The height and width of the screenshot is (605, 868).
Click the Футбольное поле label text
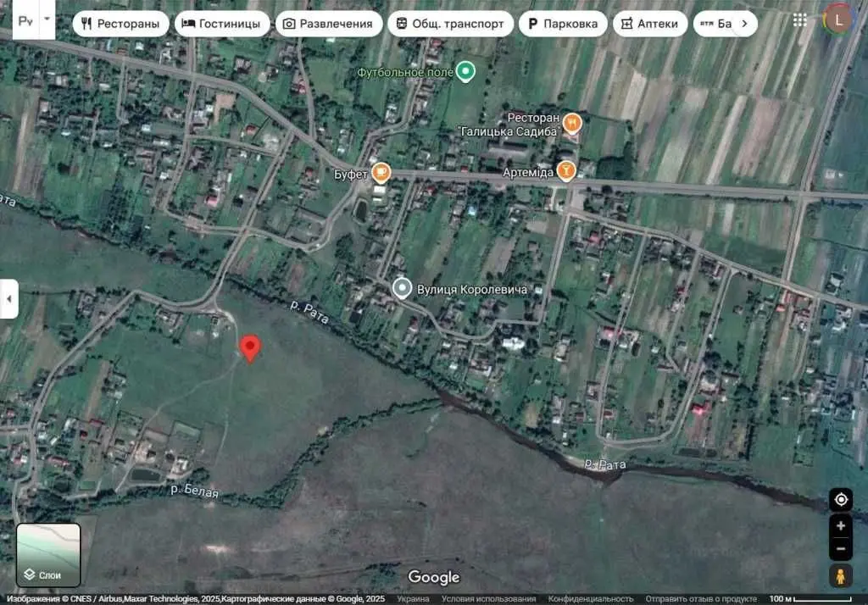tap(405, 73)
